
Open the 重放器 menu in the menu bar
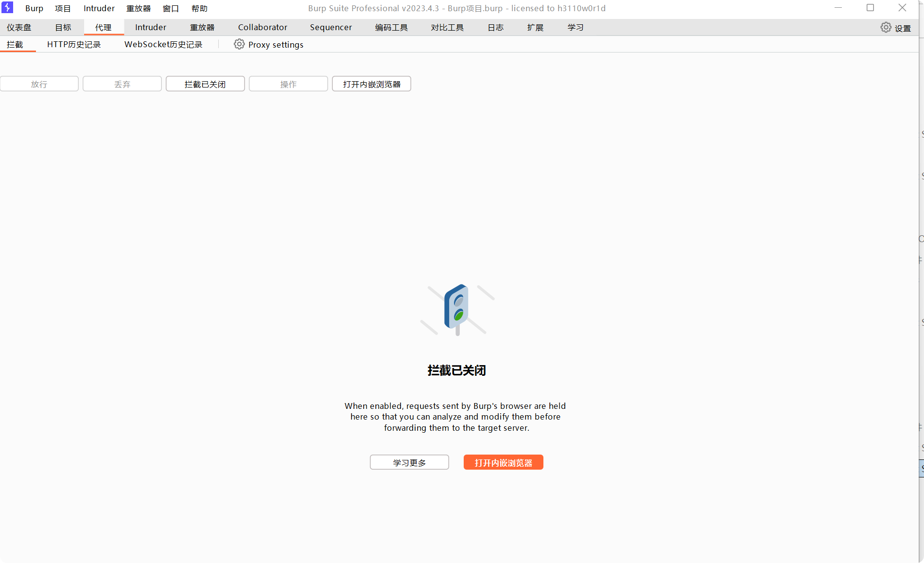pos(139,8)
